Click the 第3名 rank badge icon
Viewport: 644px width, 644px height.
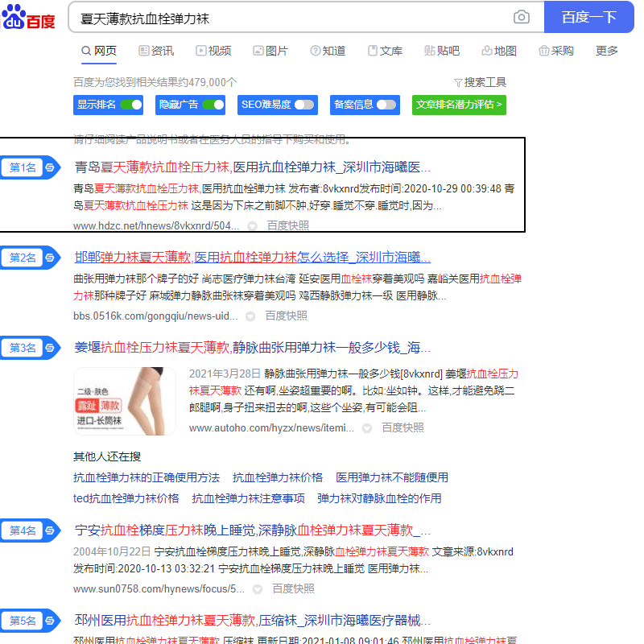(31, 348)
